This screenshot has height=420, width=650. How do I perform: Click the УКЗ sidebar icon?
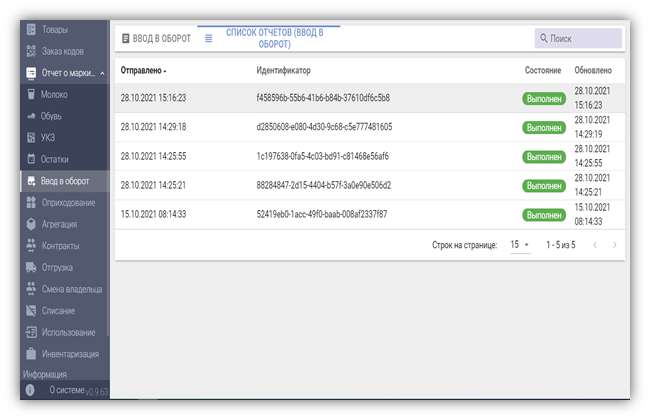coord(31,138)
